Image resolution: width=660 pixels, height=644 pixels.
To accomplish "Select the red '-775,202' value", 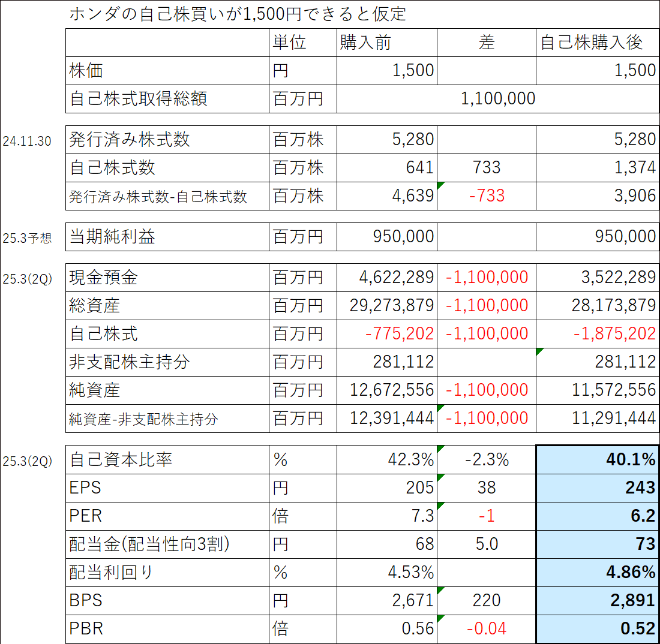I will (400, 333).
